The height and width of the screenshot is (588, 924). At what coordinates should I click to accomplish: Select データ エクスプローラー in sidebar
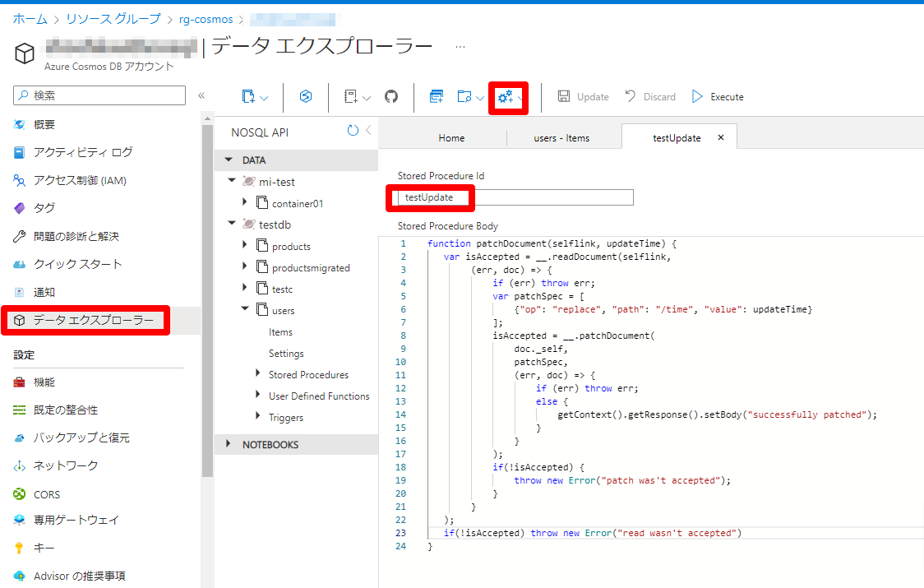click(93, 320)
